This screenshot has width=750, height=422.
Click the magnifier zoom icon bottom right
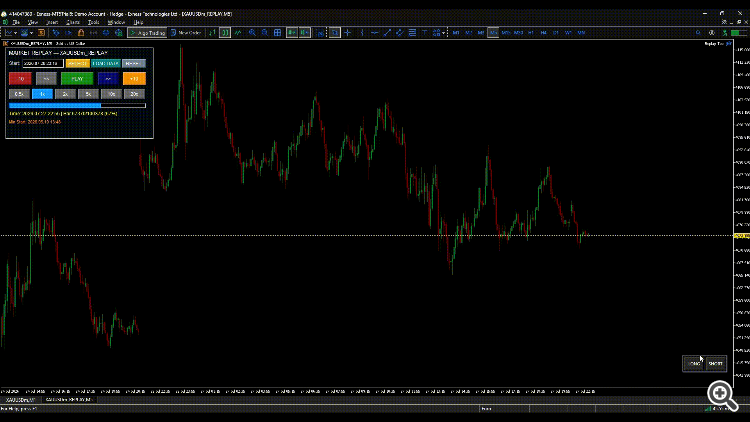[x=722, y=395]
